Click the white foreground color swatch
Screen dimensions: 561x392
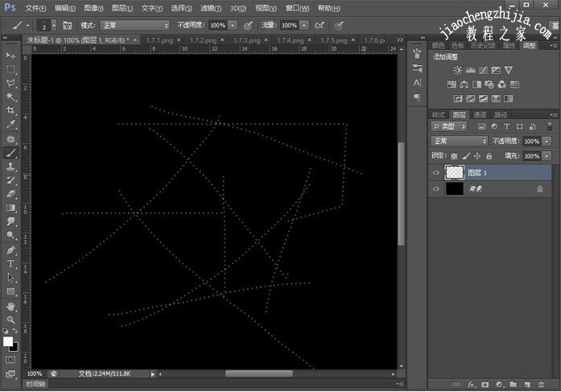(8, 341)
